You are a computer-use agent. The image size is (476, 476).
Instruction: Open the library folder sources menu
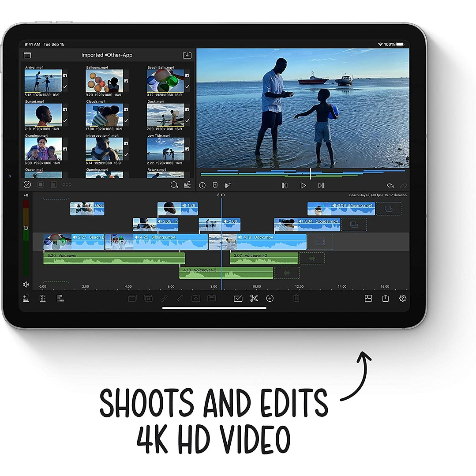(x=27, y=55)
